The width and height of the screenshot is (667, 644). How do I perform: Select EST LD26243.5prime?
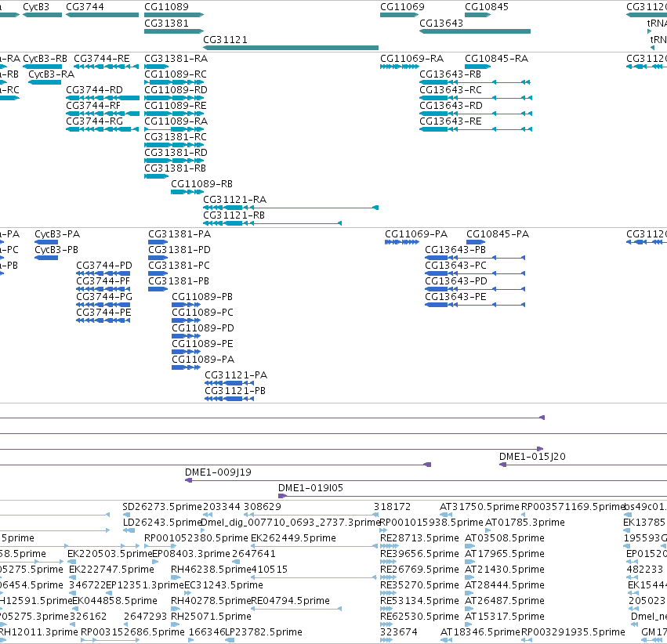[x=162, y=523]
